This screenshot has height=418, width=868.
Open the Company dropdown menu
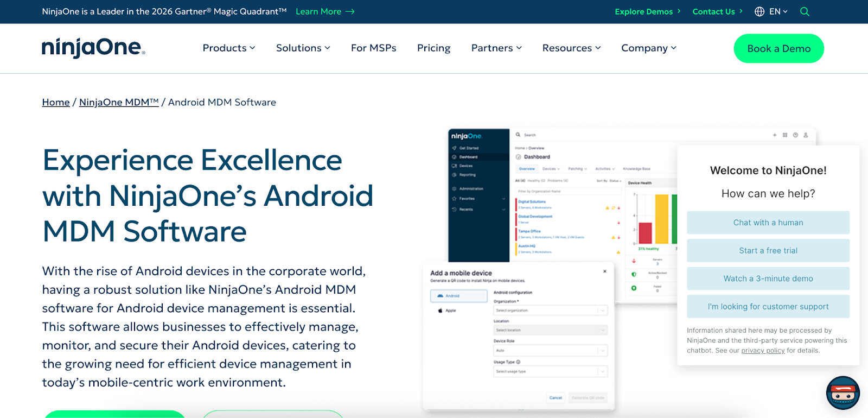click(x=649, y=48)
